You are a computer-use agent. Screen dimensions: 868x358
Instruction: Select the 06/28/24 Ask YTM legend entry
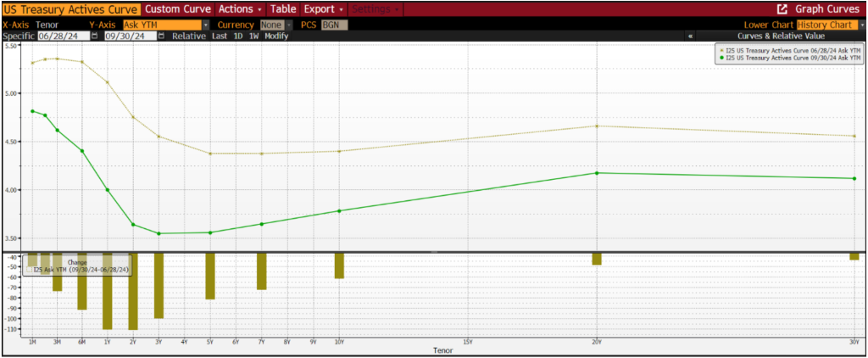click(793, 50)
